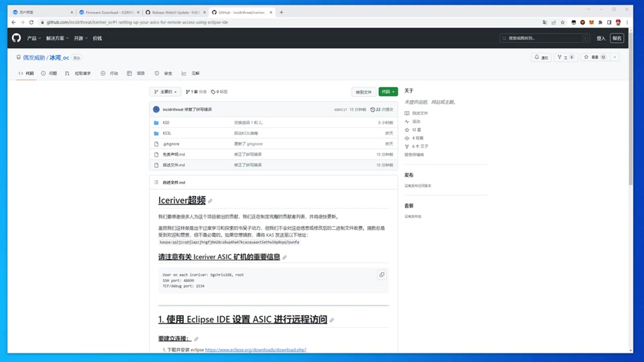
Task: Bookmark page with address bar star
Action: pos(563,22)
